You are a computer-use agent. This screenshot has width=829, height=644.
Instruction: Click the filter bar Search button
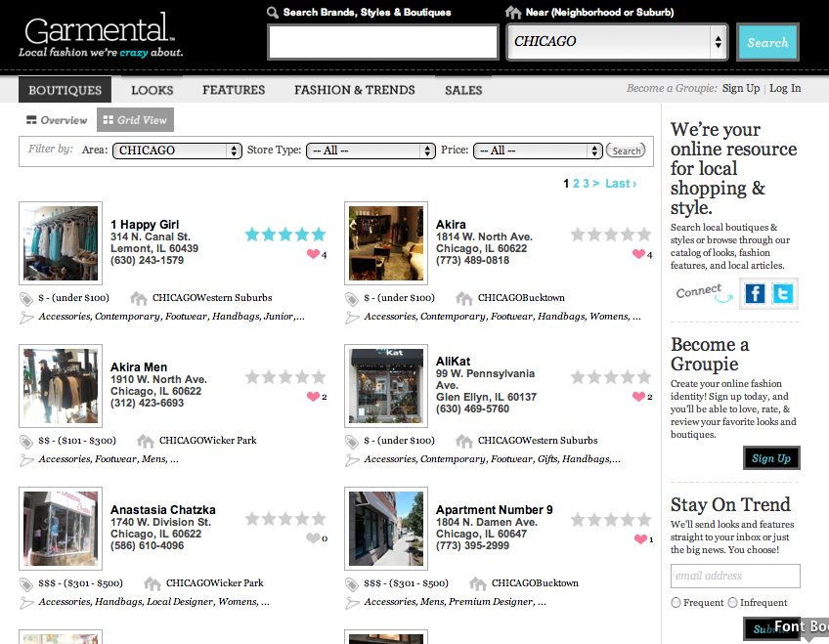[626, 150]
